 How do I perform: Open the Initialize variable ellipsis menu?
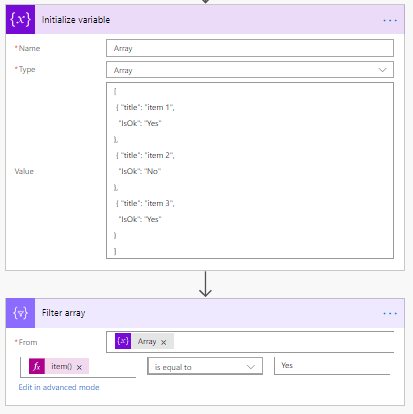(390, 20)
